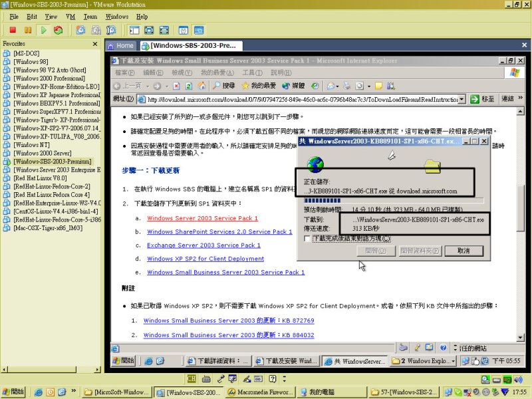Open the Team menu in VMware Workstation
This screenshot has height=399, width=532.
(x=90, y=17)
